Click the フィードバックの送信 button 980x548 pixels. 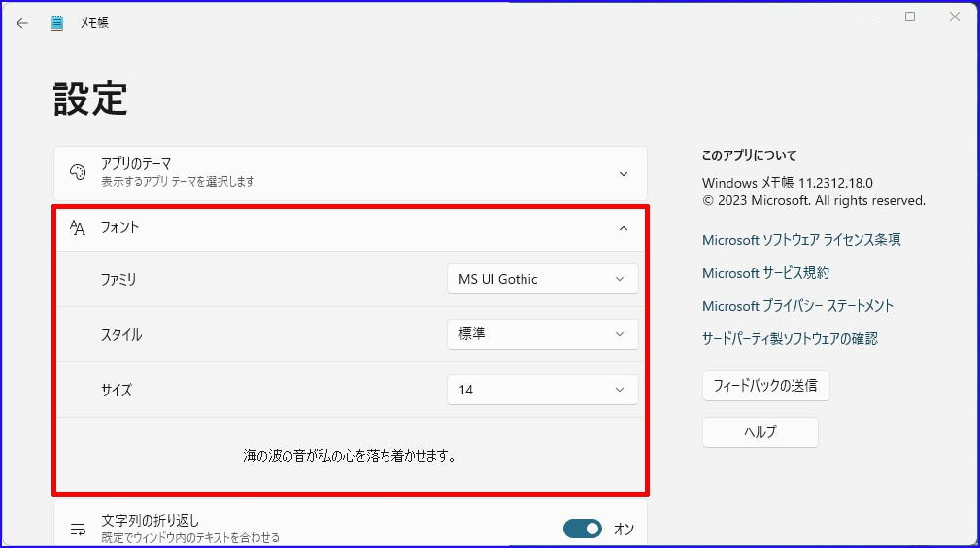765,386
